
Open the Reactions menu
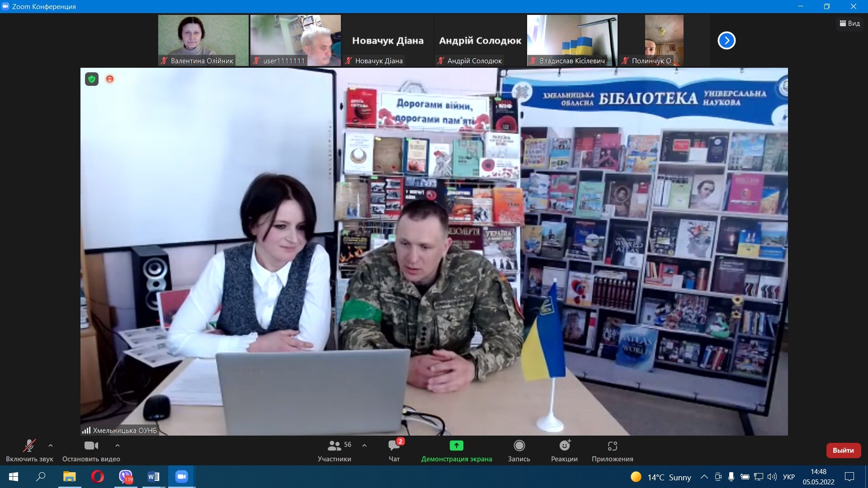(x=564, y=446)
